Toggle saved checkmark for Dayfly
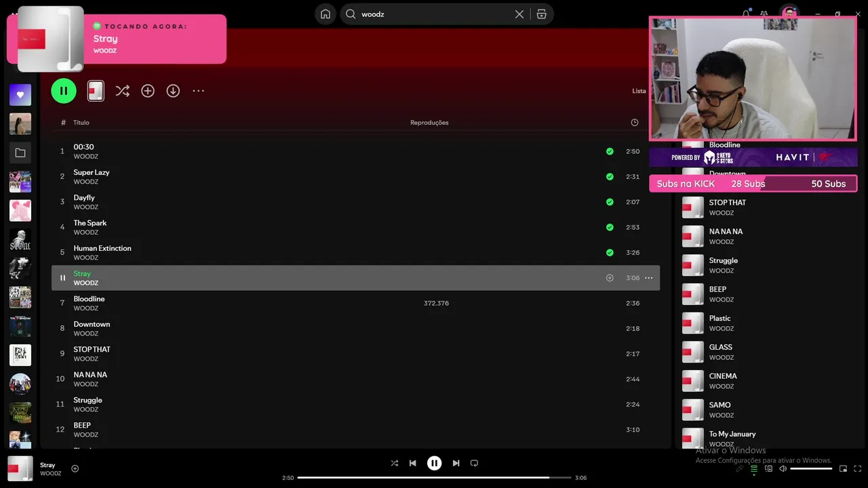The height and width of the screenshot is (488, 868). (x=610, y=202)
